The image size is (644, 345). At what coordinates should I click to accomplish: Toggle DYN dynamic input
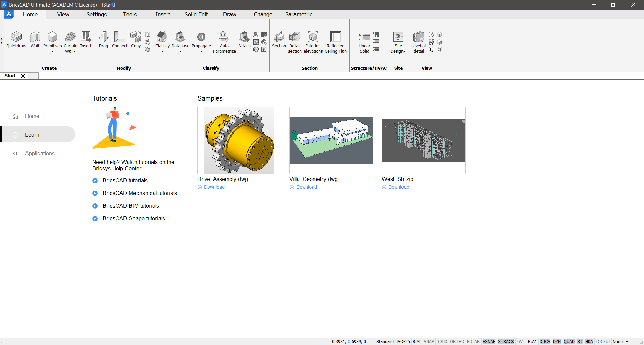[x=557, y=342]
